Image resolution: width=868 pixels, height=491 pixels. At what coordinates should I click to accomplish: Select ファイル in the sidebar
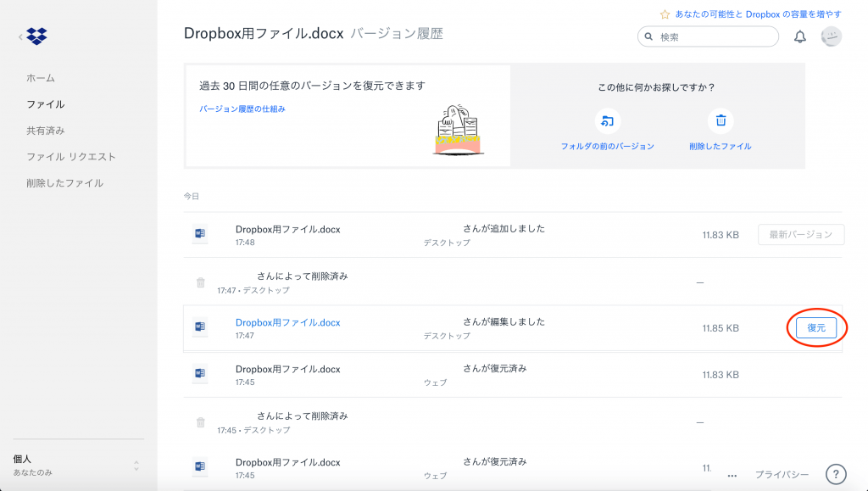(46, 104)
